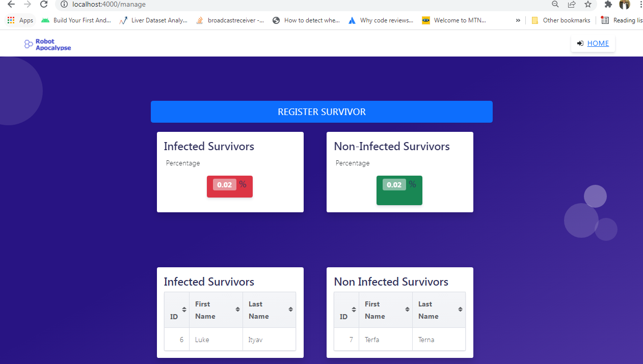Image resolution: width=643 pixels, height=364 pixels.
Task: Click the sign-in arrow icon beside HOME
Action: [580, 43]
